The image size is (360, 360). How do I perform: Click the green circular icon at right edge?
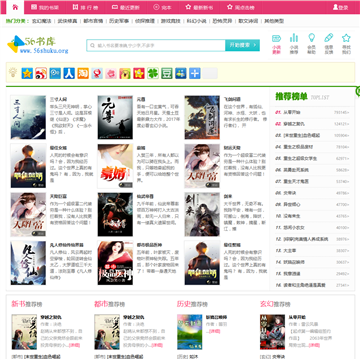click(358, 91)
